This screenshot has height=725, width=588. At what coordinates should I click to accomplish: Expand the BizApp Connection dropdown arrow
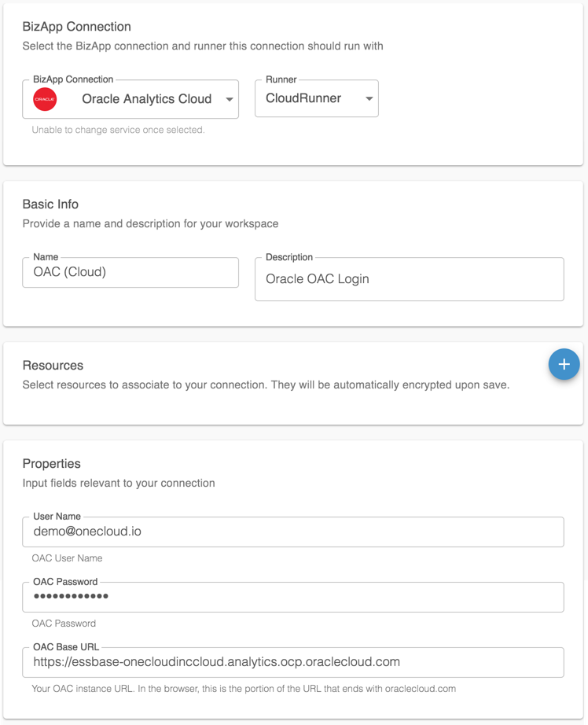[x=229, y=99]
